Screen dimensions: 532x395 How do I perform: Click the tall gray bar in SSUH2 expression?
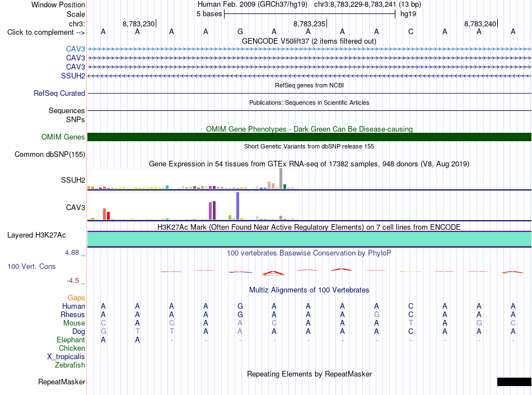tap(281, 179)
